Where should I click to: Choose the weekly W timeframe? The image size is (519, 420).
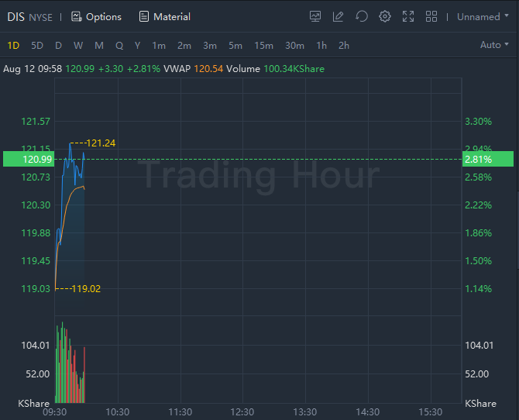click(x=78, y=45)
